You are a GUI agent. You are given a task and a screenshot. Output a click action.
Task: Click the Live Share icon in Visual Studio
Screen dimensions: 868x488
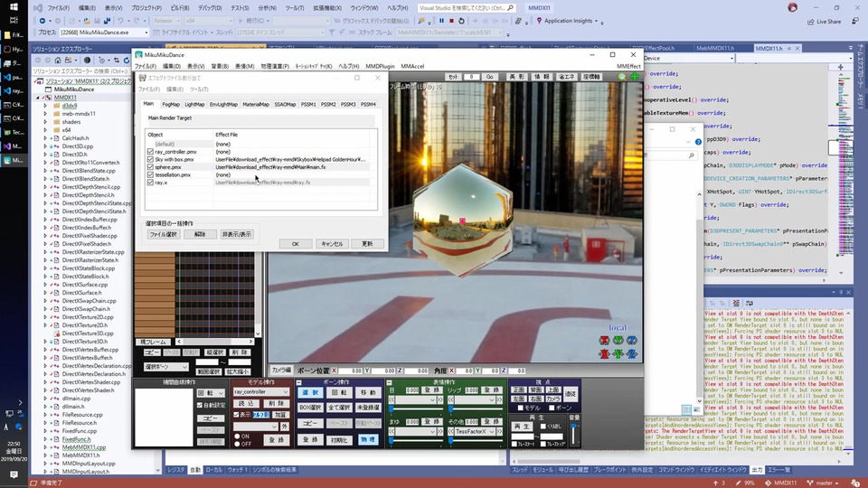[x=811, y=21]
